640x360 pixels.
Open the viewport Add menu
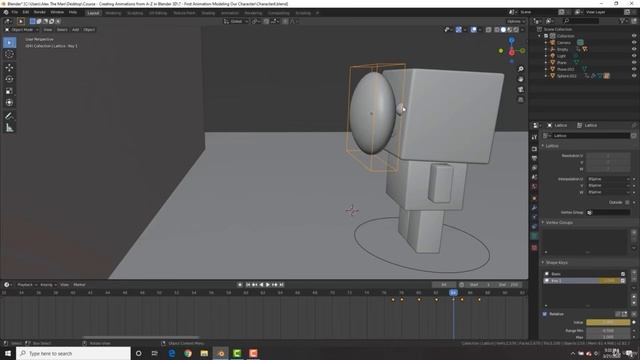point(76,30)
